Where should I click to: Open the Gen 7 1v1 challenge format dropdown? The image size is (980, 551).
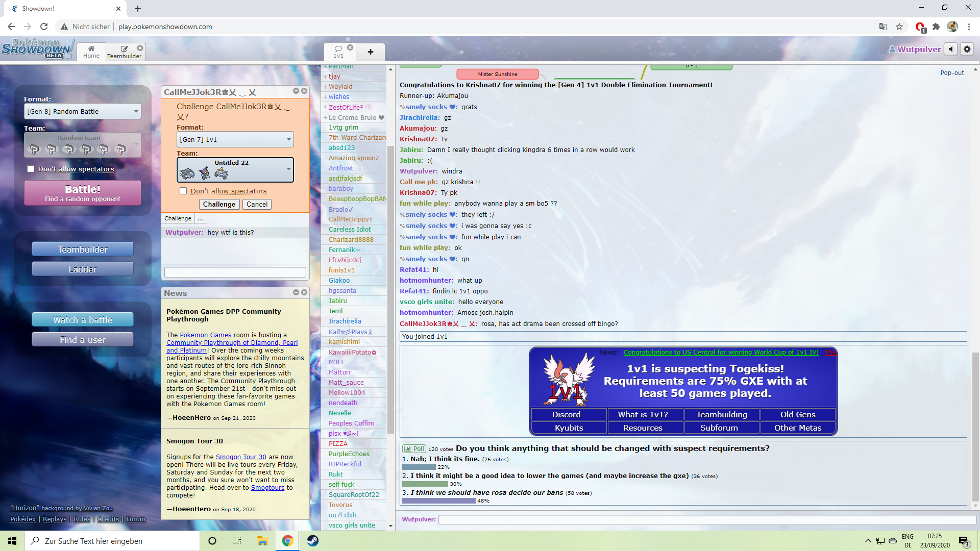pos(235,139)
